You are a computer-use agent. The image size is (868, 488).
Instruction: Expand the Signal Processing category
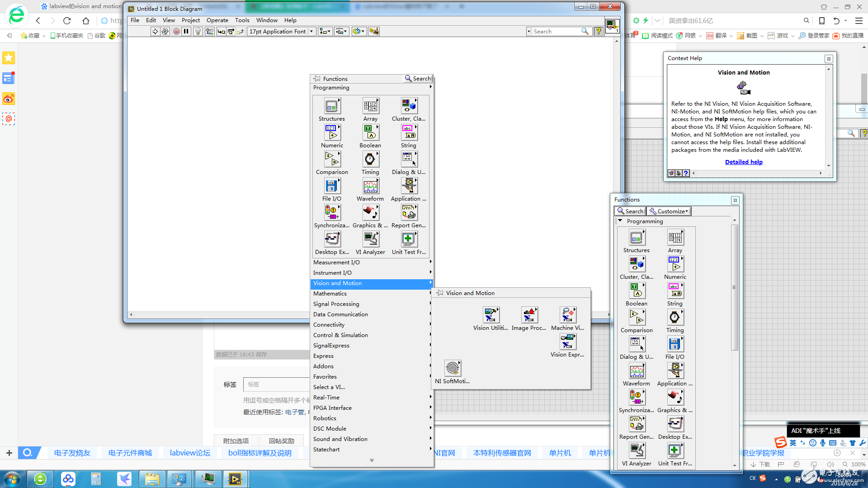372,304
